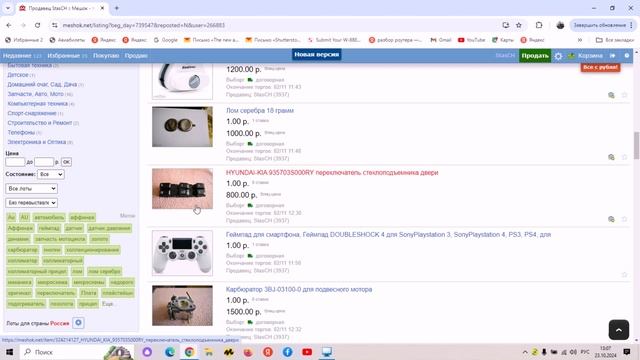Favorite star for 1200.00 р. lot
640x360 pixels.
pos(624,95)
